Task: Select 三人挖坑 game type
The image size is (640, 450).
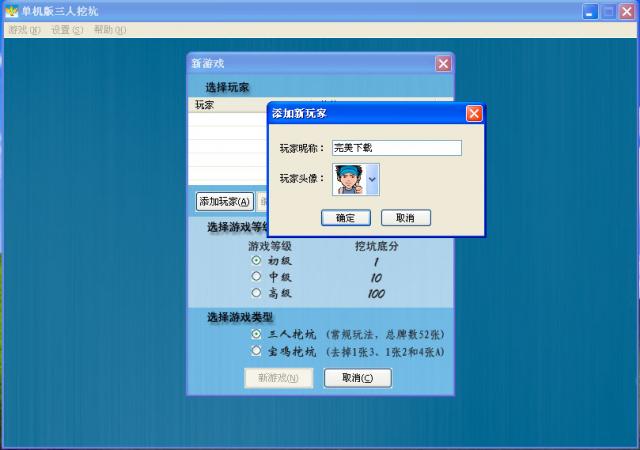Action: click(257, 334)
